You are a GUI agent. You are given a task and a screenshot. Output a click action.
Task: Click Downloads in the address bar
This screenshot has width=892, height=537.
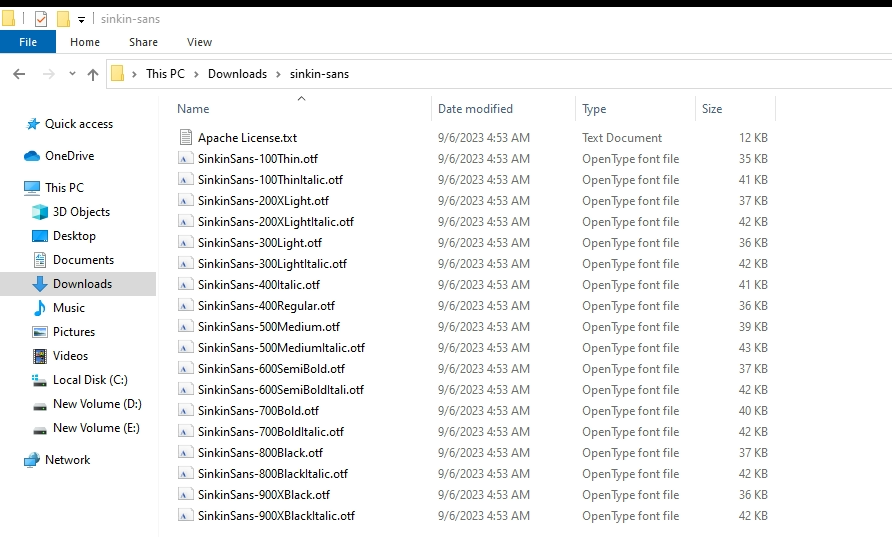point(237,74)
